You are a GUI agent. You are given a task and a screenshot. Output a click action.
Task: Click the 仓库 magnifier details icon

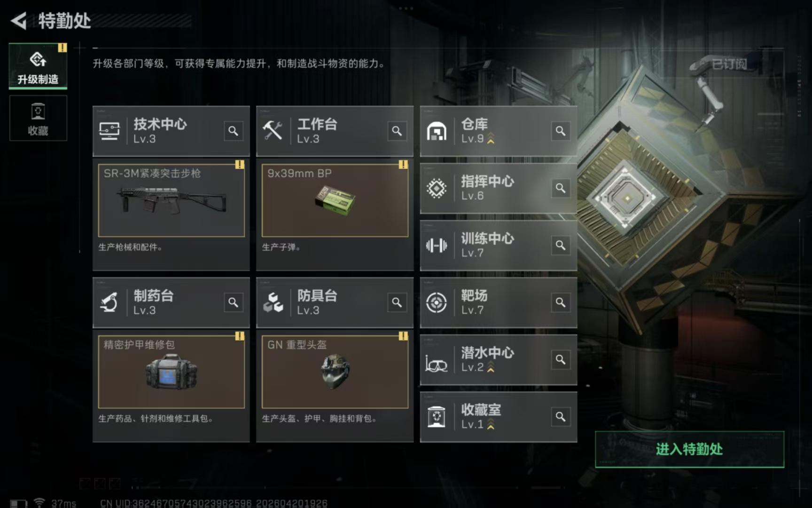point(560,131)
